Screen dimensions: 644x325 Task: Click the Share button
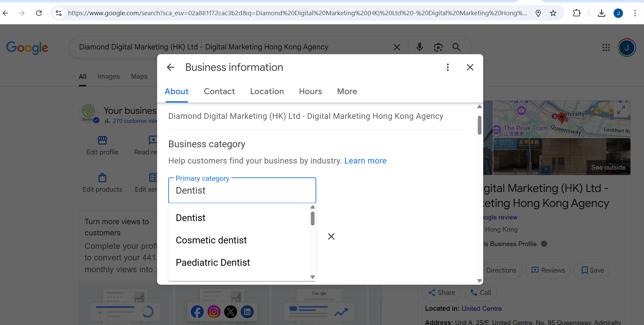(x=442, y=292)
